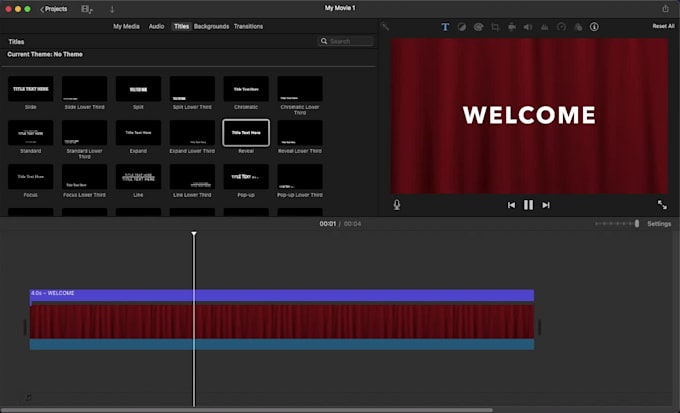This screenshot has width=680, height=413.
Task: Select the Line title thumbnail
Action: (x=138, y=177)
